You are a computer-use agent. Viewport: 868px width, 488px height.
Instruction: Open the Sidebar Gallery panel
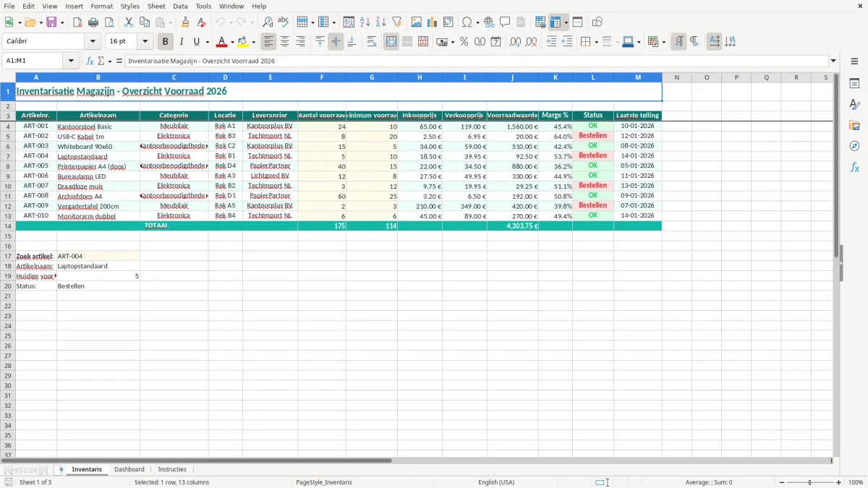pyautogui.click(x=854, y=126)
